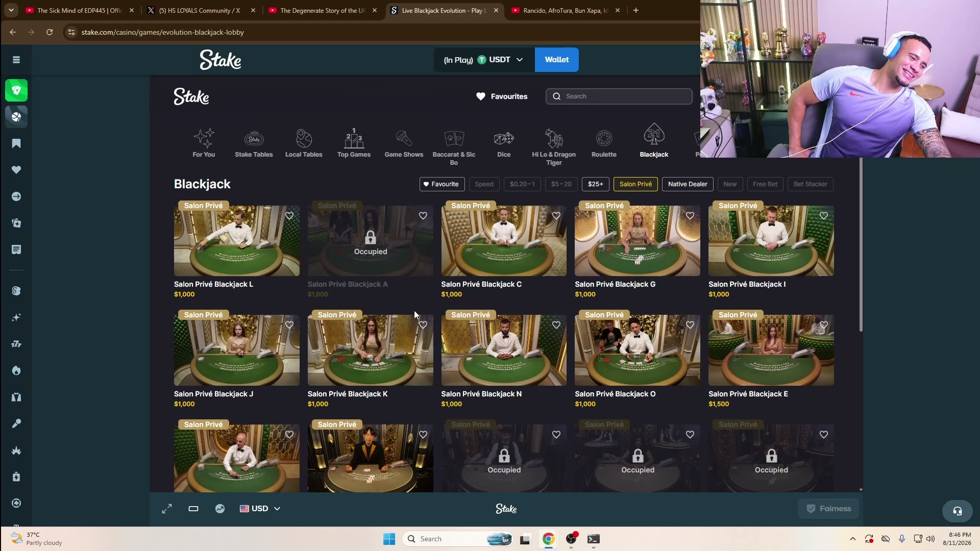
Task: Select the green Casino shield icon
Action: pos(16,90)
